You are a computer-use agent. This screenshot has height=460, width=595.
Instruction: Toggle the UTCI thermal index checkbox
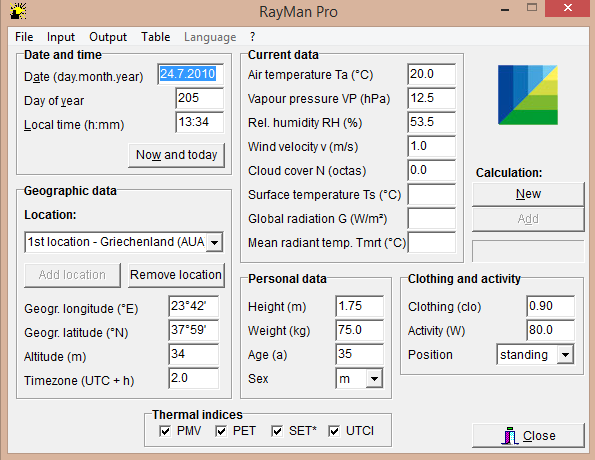334,431
